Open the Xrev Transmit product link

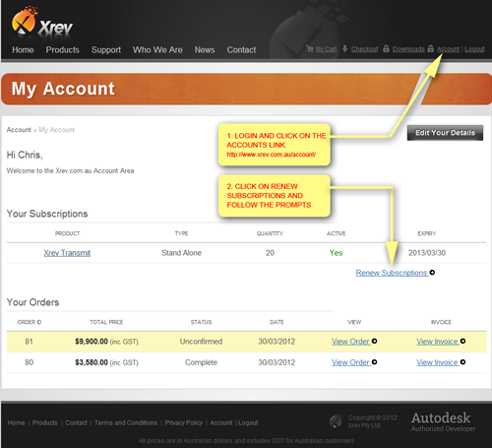tap(67, 253)
